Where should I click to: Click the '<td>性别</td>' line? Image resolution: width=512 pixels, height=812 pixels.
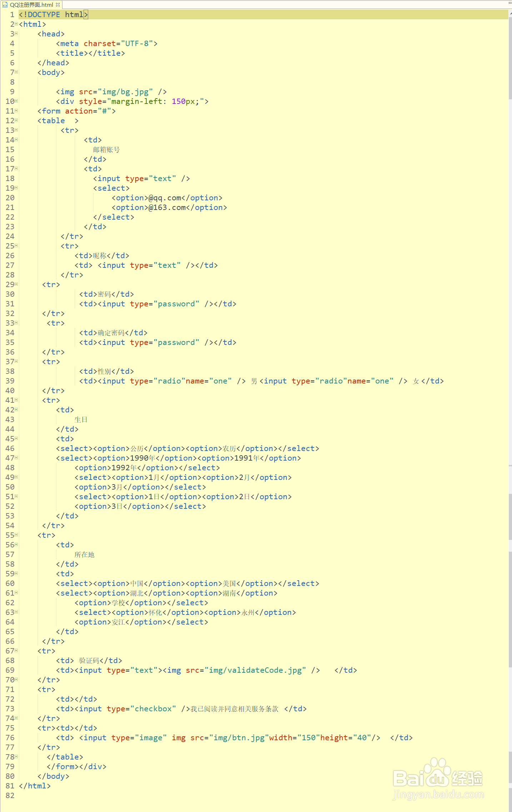107,371
